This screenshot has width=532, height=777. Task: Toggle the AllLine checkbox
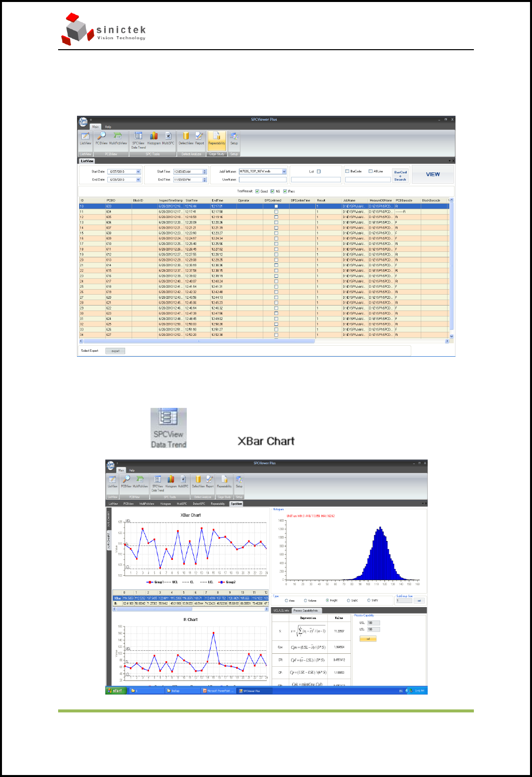[x=371, y=171]
